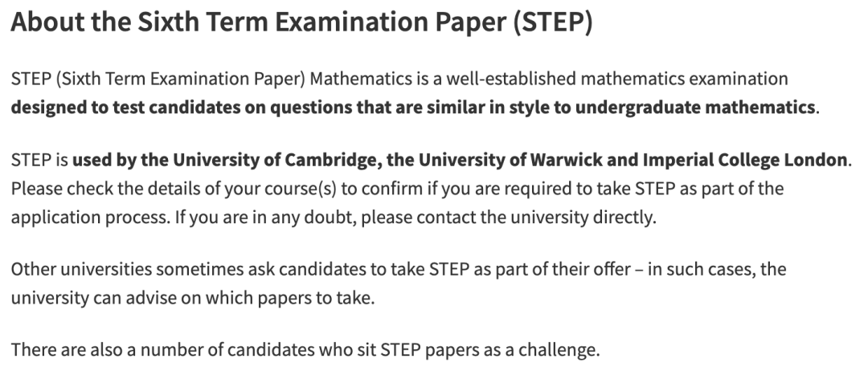Click the sentence starting 'There are also a number'
Viewport: 868px width, 375px height.
305,350
